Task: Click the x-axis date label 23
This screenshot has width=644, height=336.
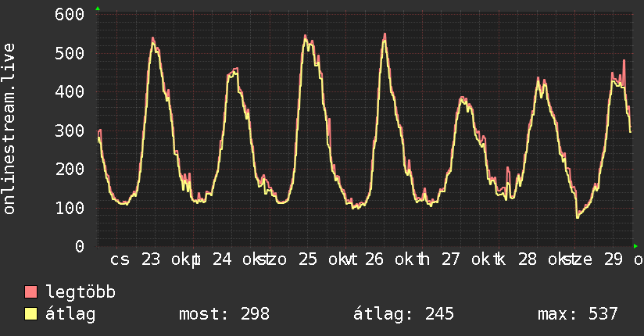Action: [151, 259]
